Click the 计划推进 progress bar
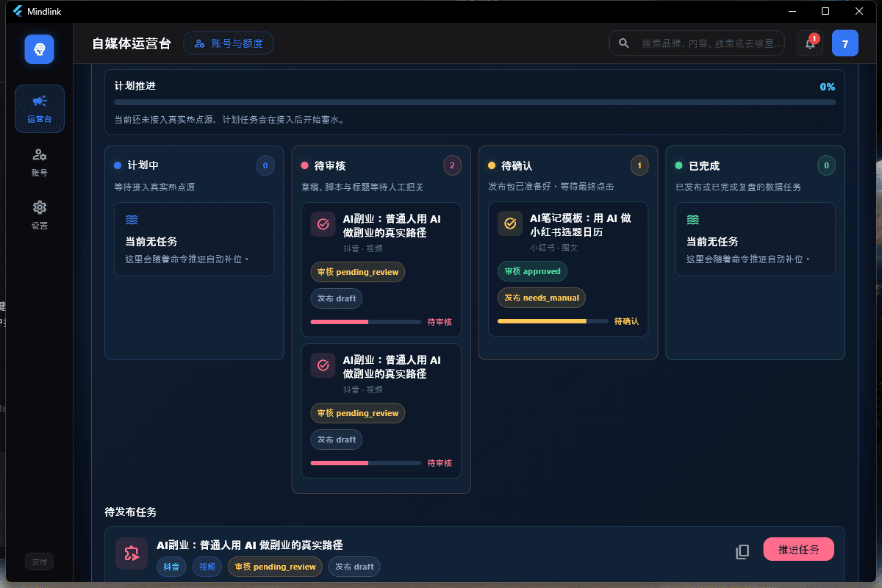 click(475, 102)
